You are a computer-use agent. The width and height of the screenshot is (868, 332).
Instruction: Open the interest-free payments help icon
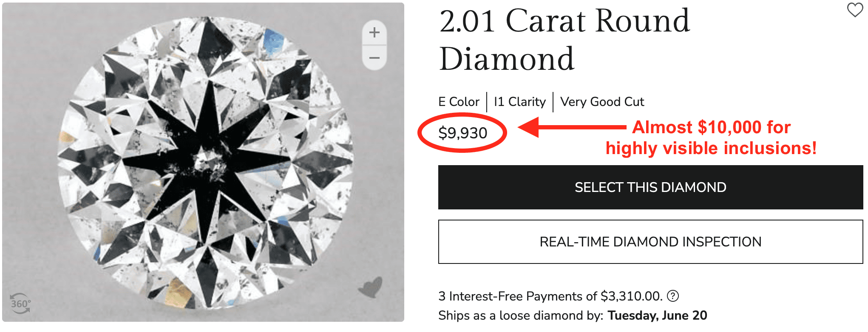pos(673,296)
